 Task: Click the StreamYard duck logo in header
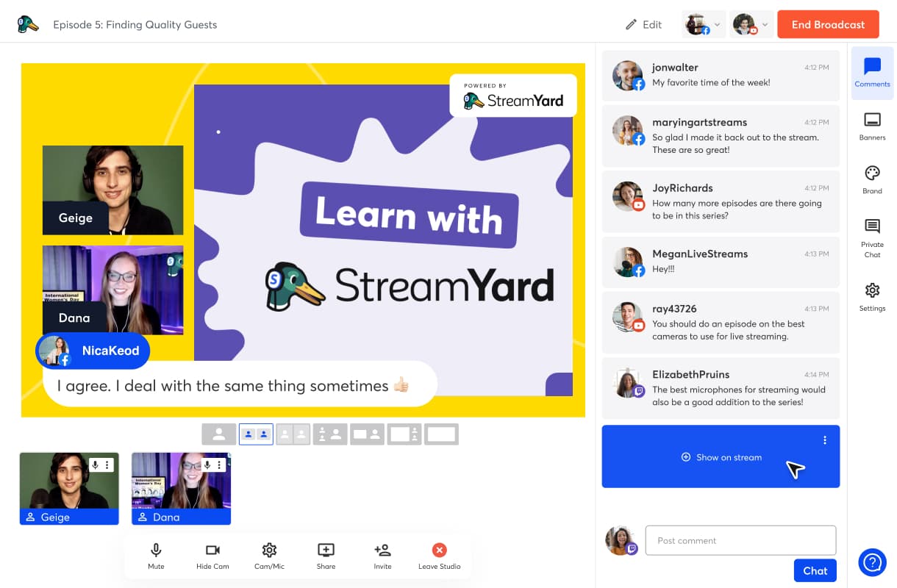[x=28, y=24]
